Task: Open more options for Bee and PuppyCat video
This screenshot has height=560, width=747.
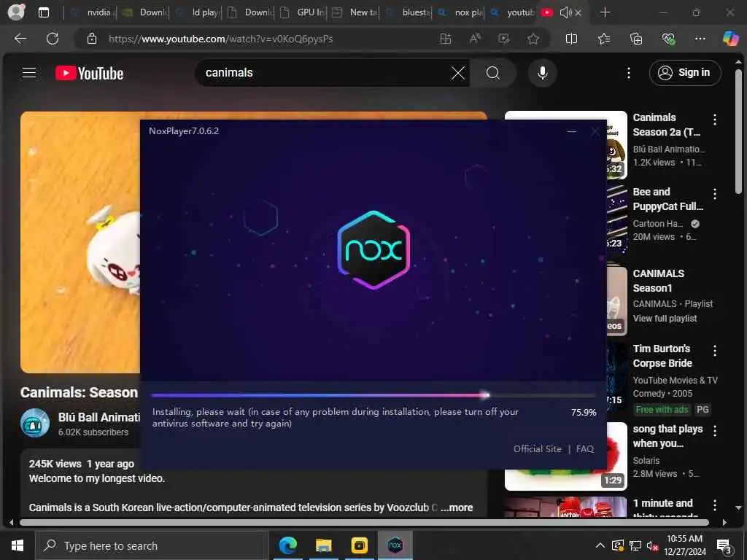Action: pos(715,193)
